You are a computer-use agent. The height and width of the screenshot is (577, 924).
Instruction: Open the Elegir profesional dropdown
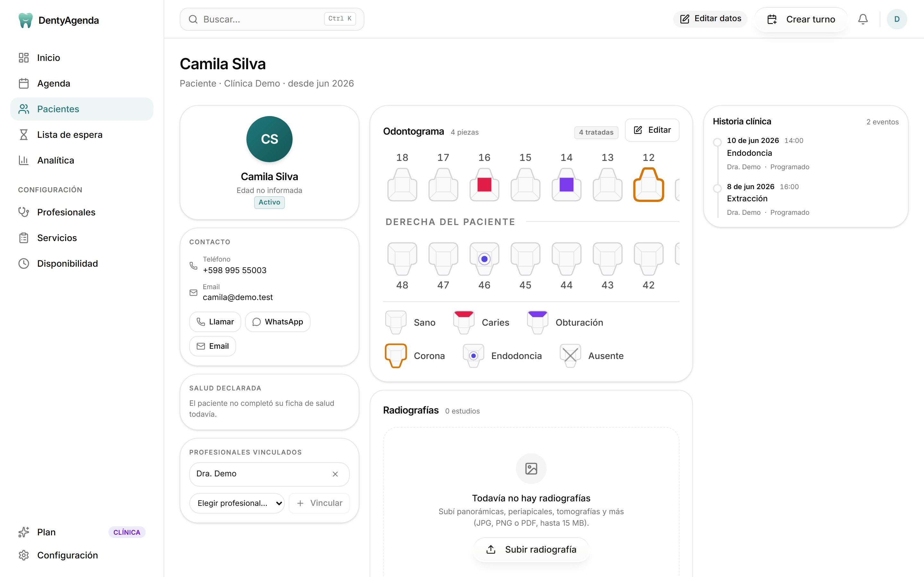pos(237,503)
